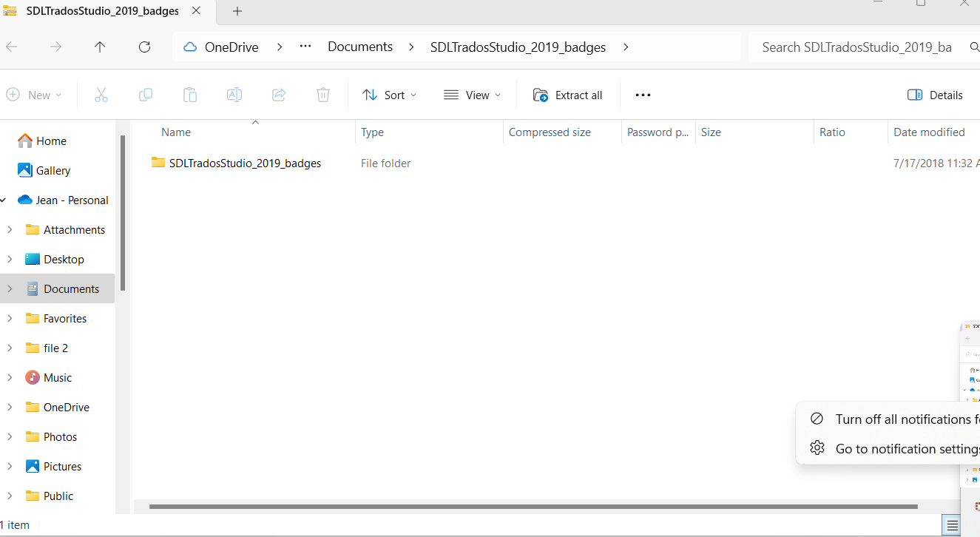Image resolution: width=980 pixels, height=537 pixels.
Task: Click SDLTradosStudio_2019_badges breadcrumb segment
Action: pyautogui.click(x=518, y=47)
